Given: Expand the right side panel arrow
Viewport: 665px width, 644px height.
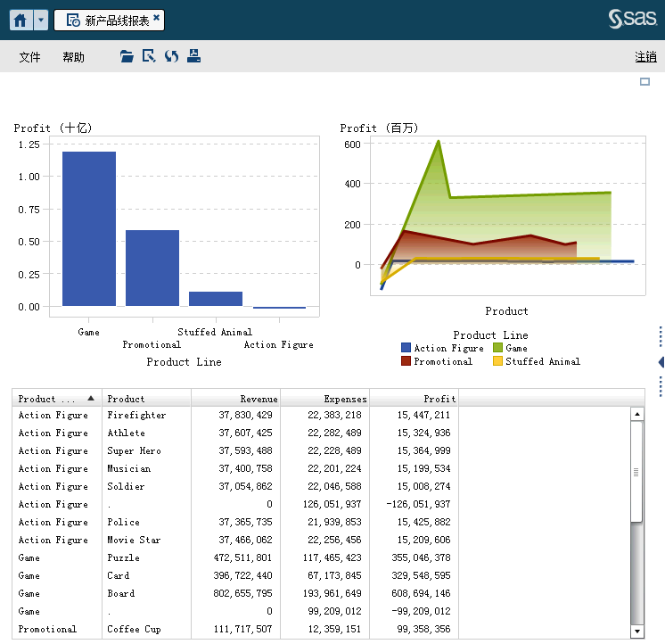Looking at the screenshot, I should 661,361.
